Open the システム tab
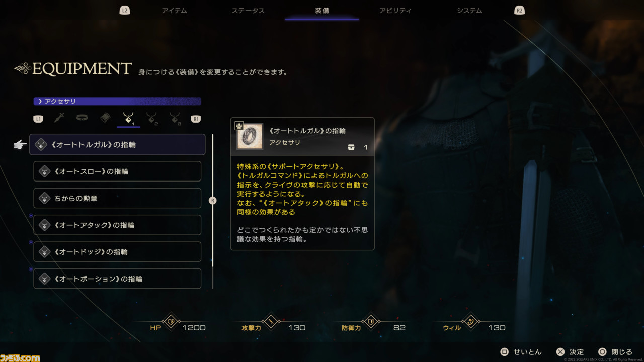Viewport: 644px width, 362px height. [x=469, y=11]
